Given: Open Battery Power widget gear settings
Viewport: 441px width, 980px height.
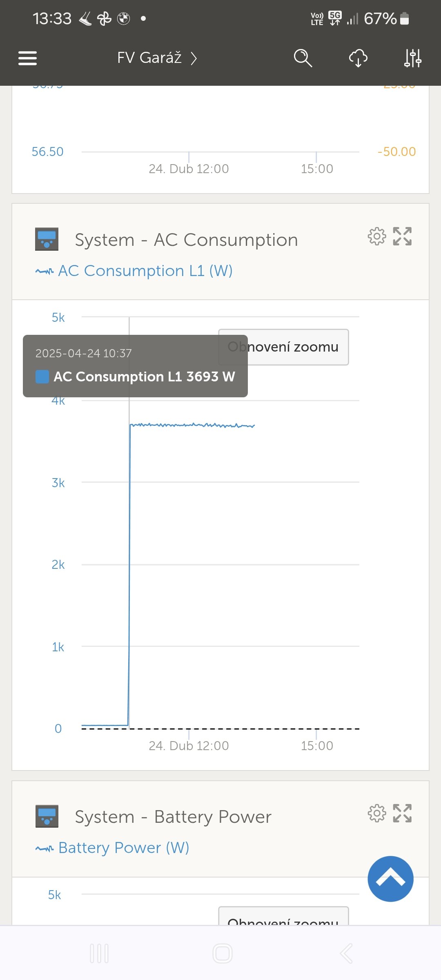Looking at the screenshot, I should coord(376,813).
